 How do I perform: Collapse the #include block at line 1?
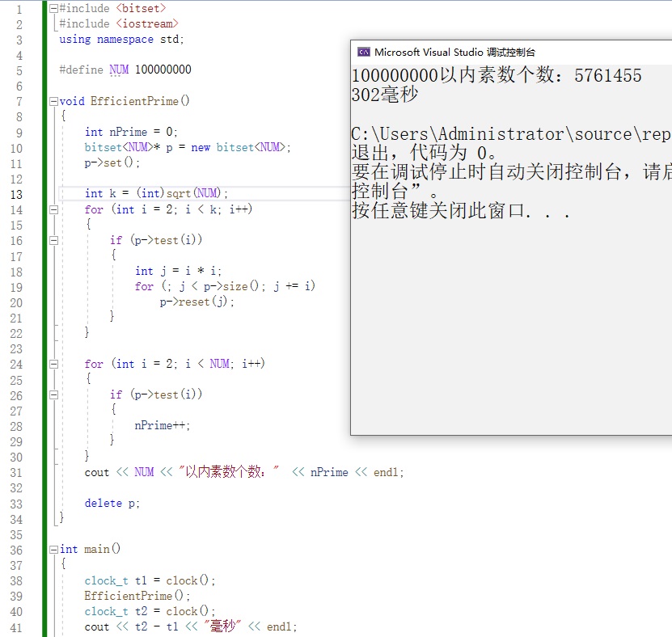pos(53,9)
